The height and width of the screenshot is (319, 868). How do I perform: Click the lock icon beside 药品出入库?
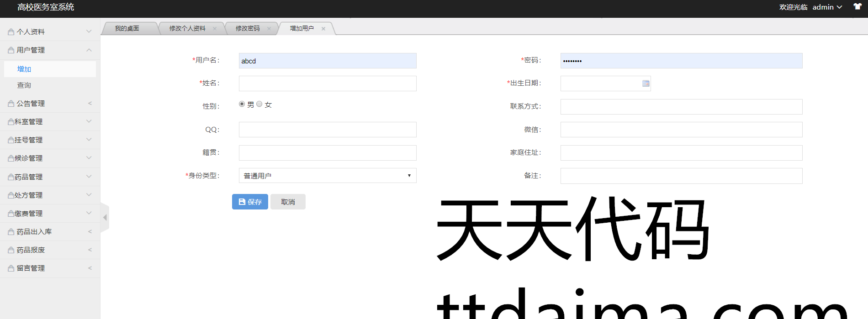point(11,232)
